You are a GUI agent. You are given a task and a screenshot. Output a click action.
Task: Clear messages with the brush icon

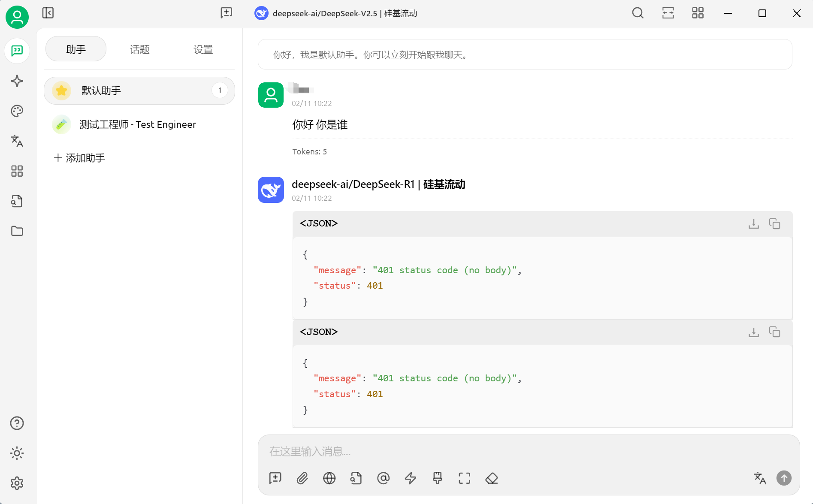click(438, 478)
